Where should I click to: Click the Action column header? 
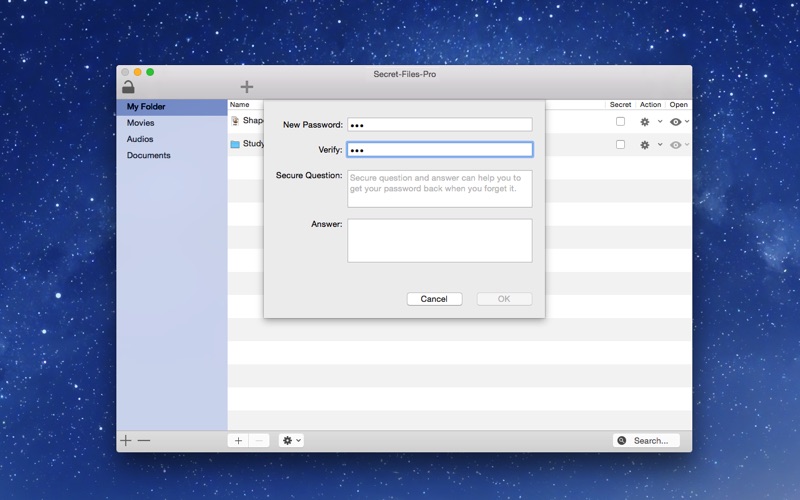click(x=651, y=105)
